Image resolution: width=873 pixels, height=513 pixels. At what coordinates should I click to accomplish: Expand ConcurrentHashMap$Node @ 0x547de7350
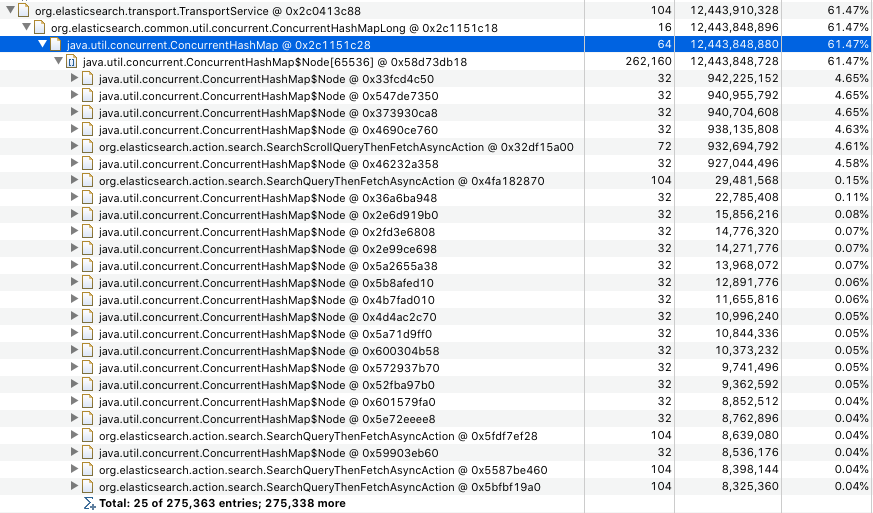pyautogui.click(x=74, y=95)
